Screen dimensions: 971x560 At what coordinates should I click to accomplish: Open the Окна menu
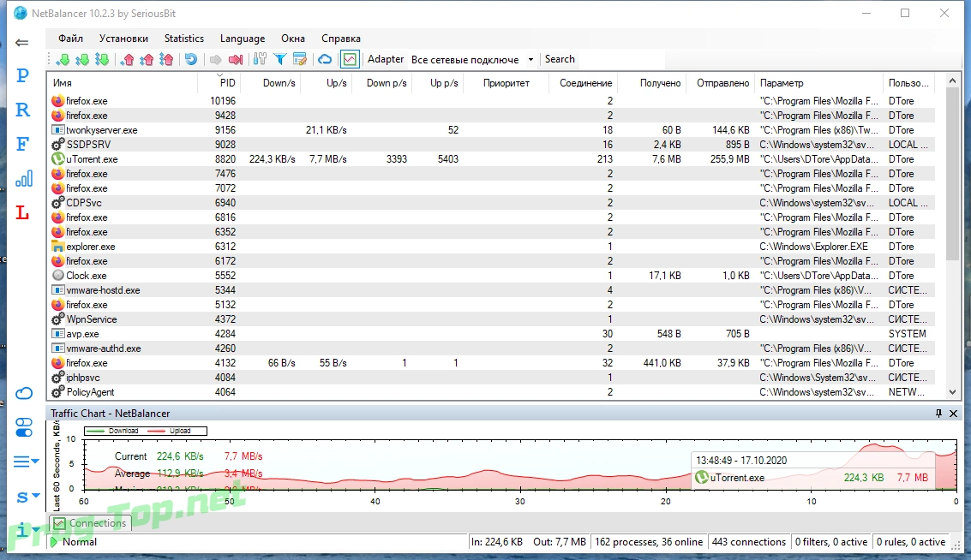pos(293,39)
